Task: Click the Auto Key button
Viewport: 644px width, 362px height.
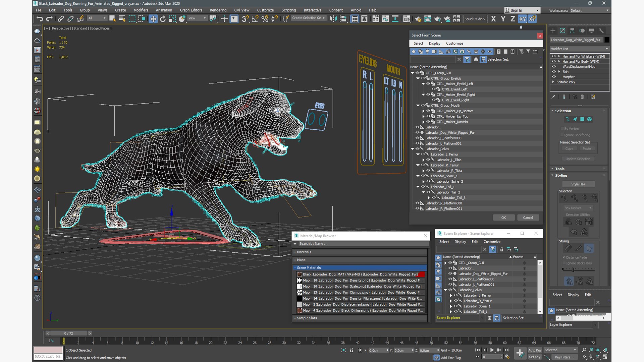Action: [x=535, y=350]
